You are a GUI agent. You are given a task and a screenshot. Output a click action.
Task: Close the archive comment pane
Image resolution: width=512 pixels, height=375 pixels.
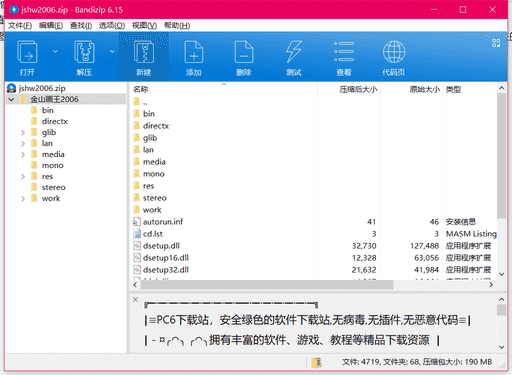pos(135,299)
